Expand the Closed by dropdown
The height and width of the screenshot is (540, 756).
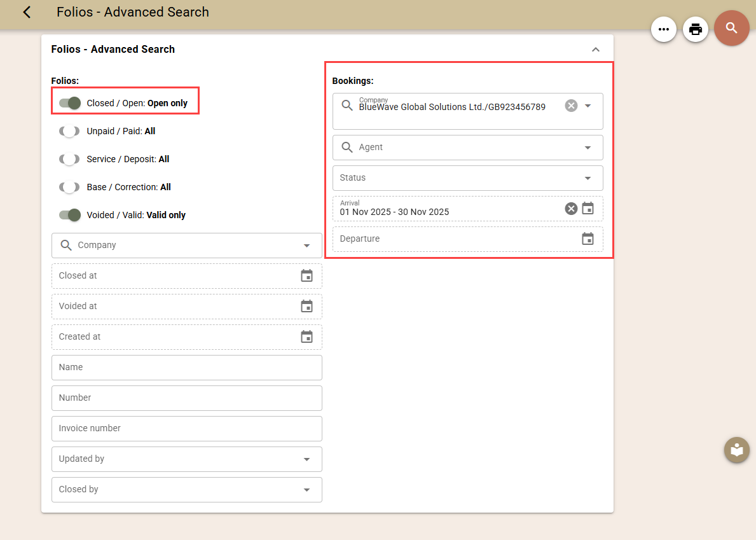(x=186, y=489)
